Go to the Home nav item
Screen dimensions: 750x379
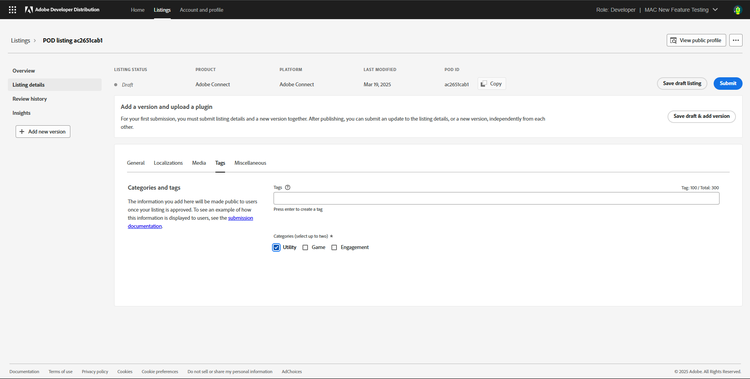(137, 10)
